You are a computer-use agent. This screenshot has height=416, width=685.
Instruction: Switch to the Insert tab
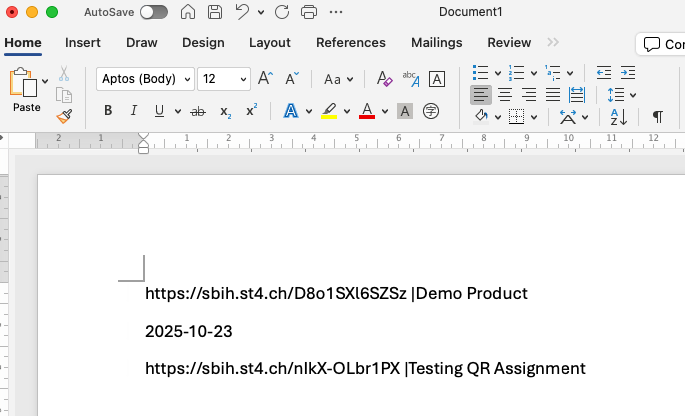click(83, 43)
